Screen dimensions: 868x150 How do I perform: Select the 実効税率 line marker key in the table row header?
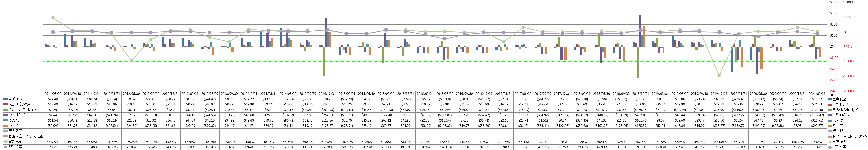[5, 142]
